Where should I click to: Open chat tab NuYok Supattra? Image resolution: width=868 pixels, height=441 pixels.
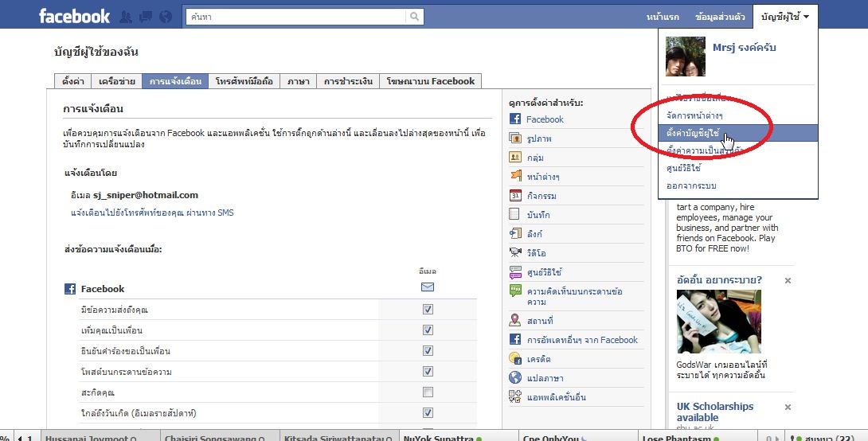click(x=459, y=436)
